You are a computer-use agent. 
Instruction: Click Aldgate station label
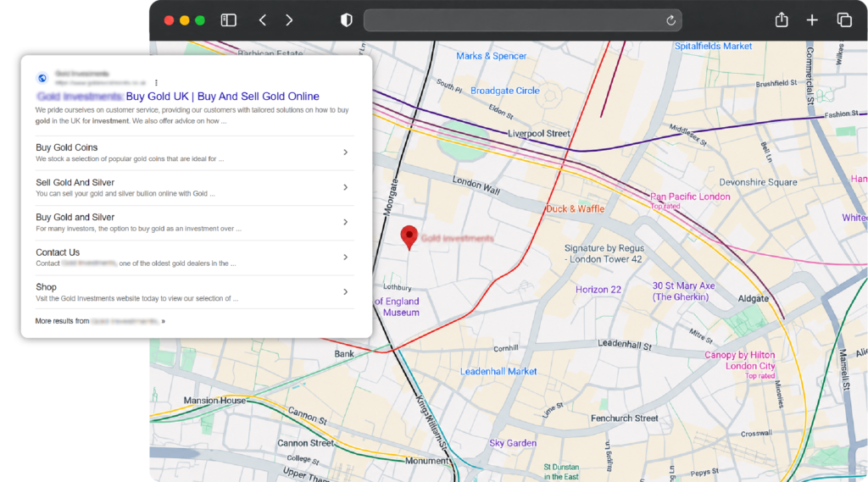click(x=753, y=298)
